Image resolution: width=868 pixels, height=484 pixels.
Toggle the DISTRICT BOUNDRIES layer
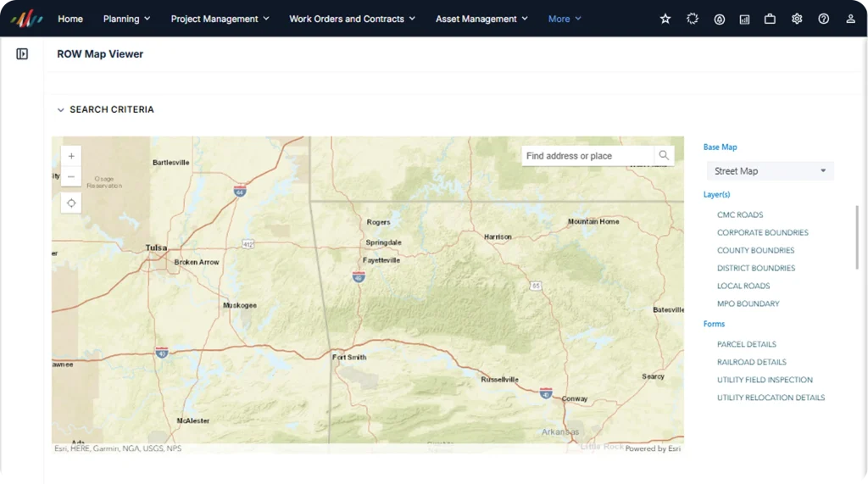pyautogui.click(x=756, y=268)
